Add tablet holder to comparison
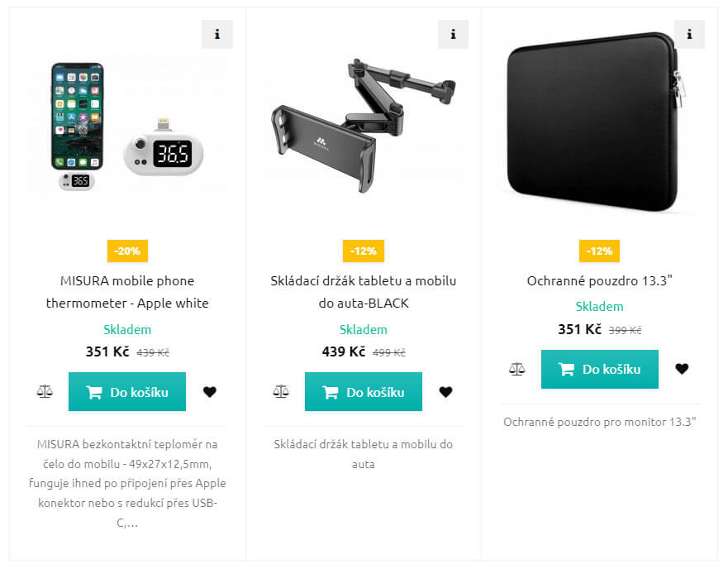Image resolution: width=728 pixels, height=569 pixels. [281, 391]
